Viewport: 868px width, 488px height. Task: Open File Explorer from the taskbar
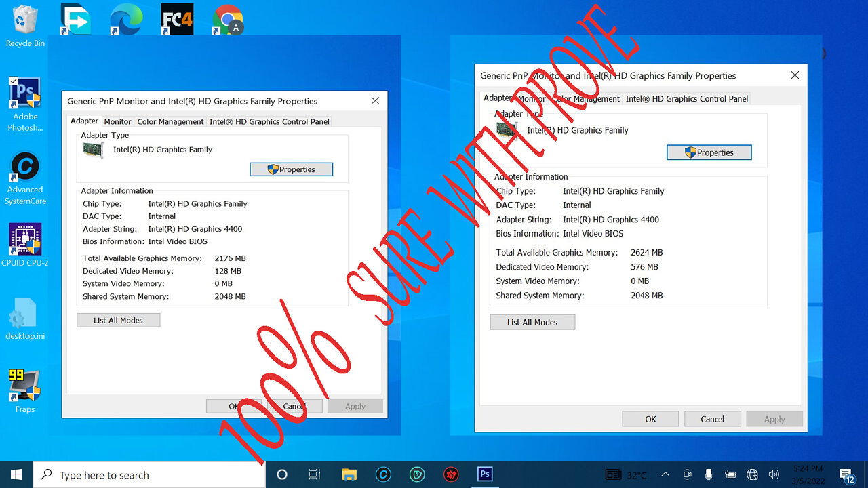(x=349, y=474)
